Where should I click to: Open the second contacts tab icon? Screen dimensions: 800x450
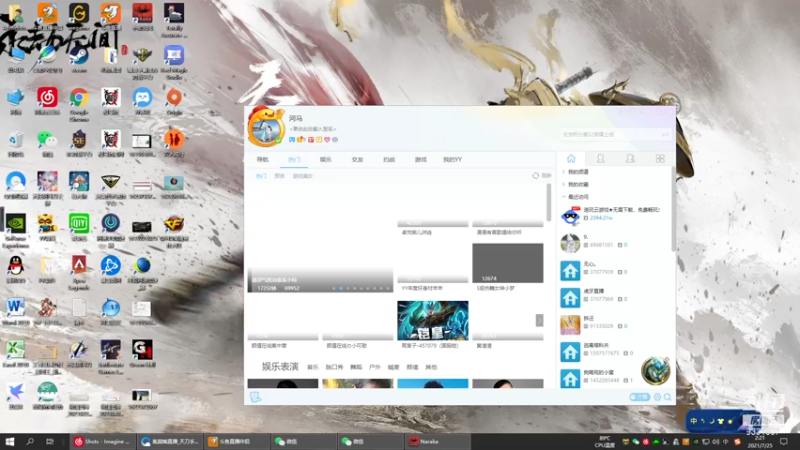(x=630, y=159)
